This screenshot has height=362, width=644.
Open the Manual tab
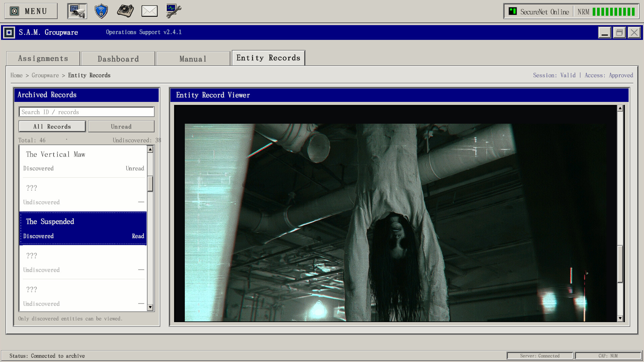click(x=193, y=59)
